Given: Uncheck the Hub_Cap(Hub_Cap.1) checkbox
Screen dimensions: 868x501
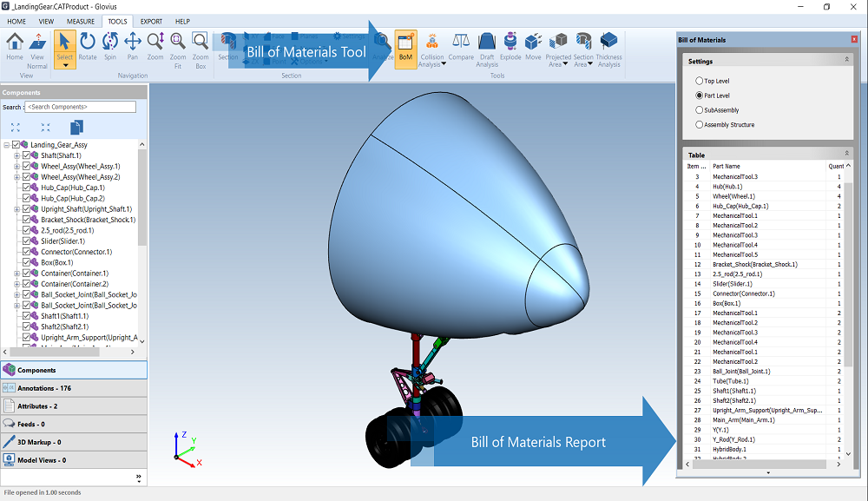Looking at the screenshot, I should pyautogui.click(x=27, y=188).
